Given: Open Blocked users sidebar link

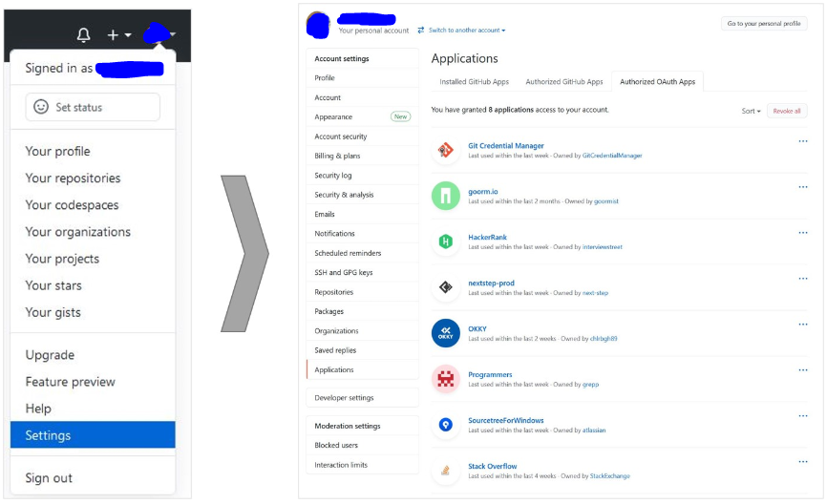Looking at the screenshot, I should (x=362, y=446).
